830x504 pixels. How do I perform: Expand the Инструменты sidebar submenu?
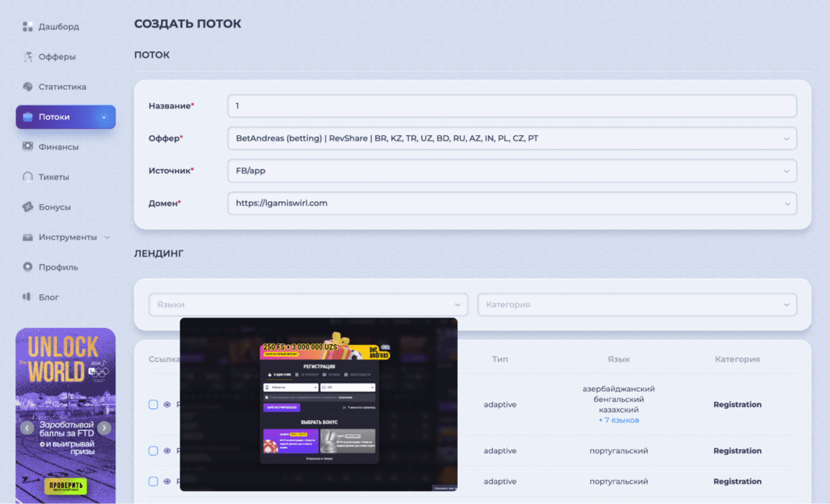pyautogui.click(x=107, y=237)
